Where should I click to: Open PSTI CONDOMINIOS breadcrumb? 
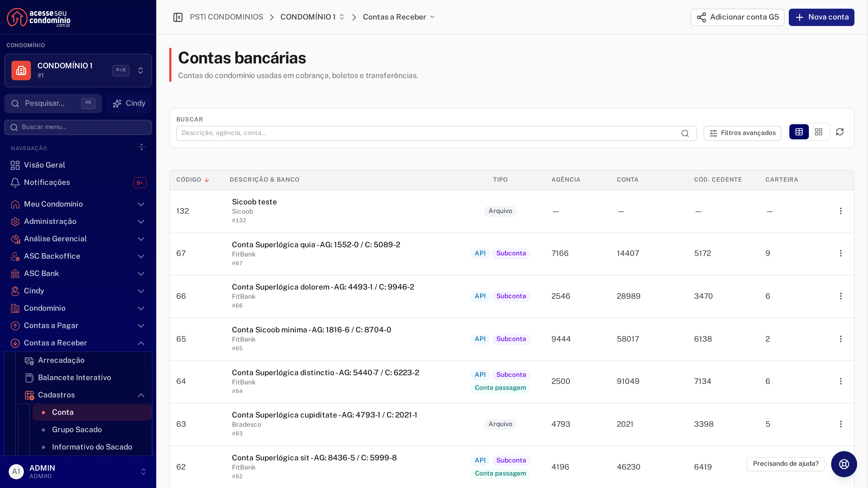click(226, 17)
